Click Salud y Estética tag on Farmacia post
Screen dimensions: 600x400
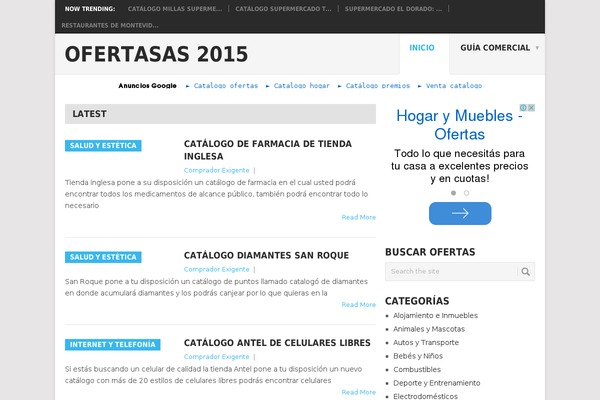click(x=103, y=145)
